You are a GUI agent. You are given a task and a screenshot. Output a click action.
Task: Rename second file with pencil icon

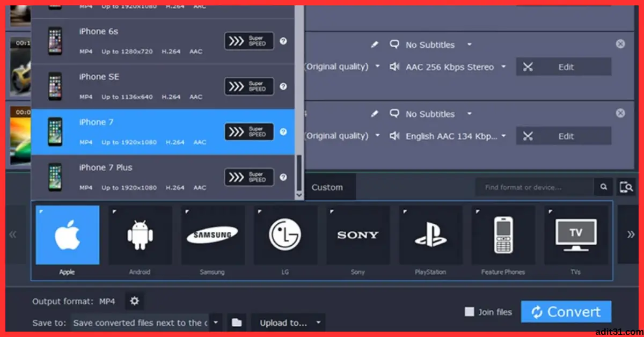pos(375,114)
